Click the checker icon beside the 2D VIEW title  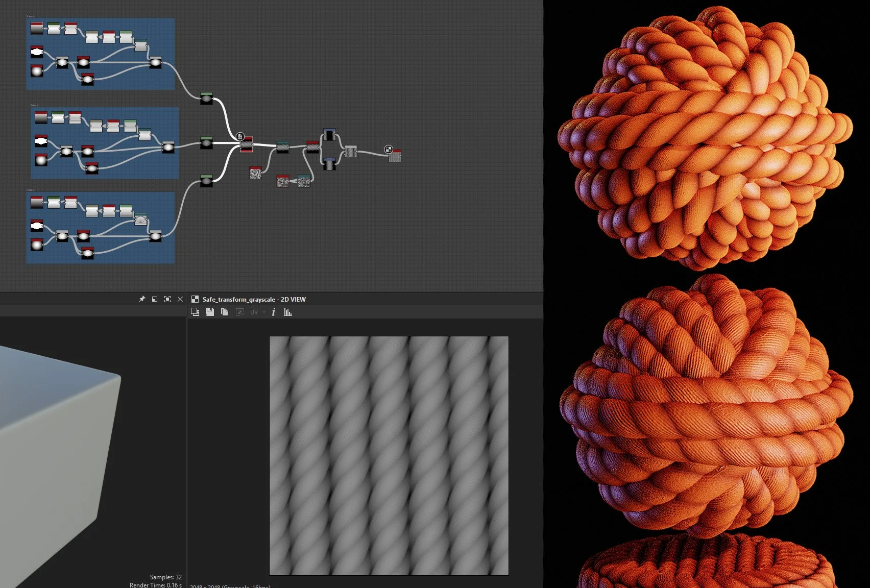click(x=195, y=299)
